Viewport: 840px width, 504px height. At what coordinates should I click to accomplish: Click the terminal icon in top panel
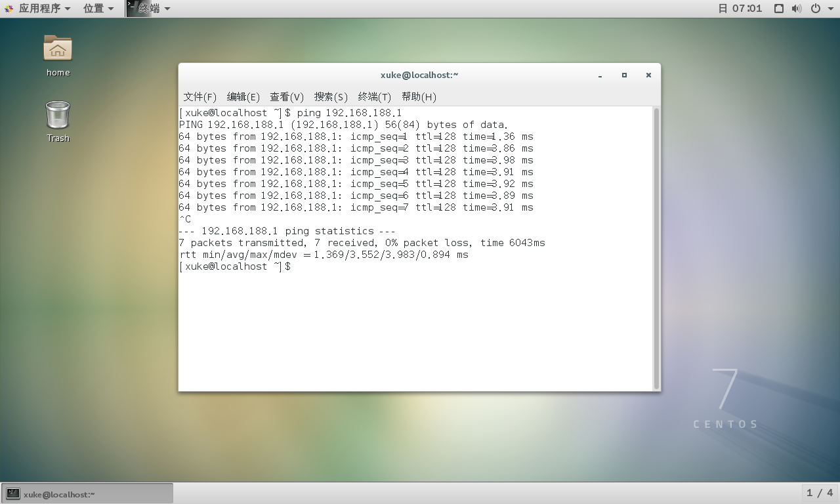click(132, 9)
